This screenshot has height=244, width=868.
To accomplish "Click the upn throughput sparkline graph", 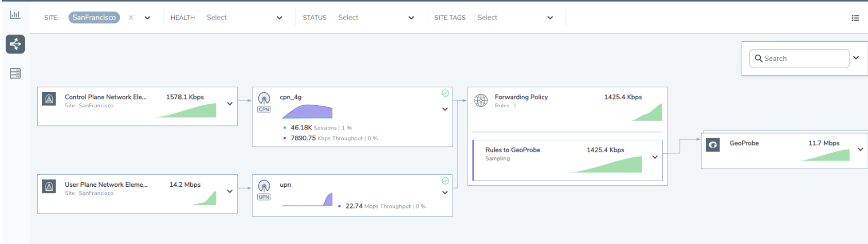I will (x=308, y=200).
